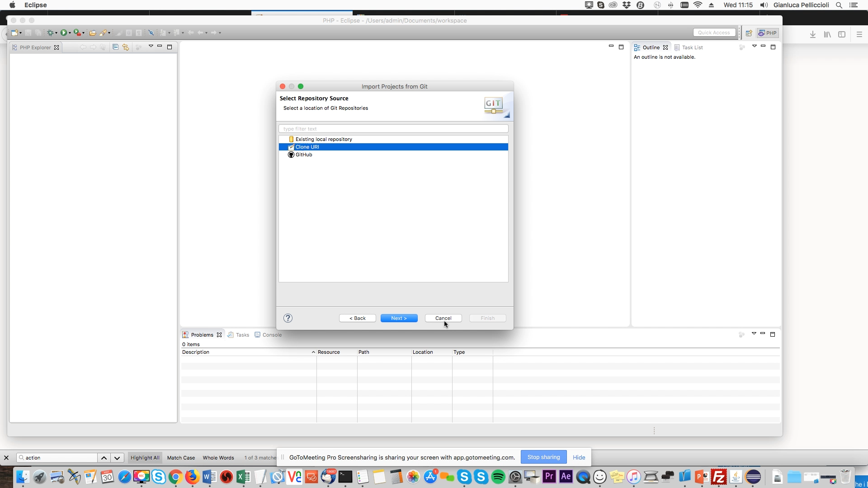This screenshot has height=488, width=868.
Task: Select the GitHub repository source
Action: click(304, 155)
